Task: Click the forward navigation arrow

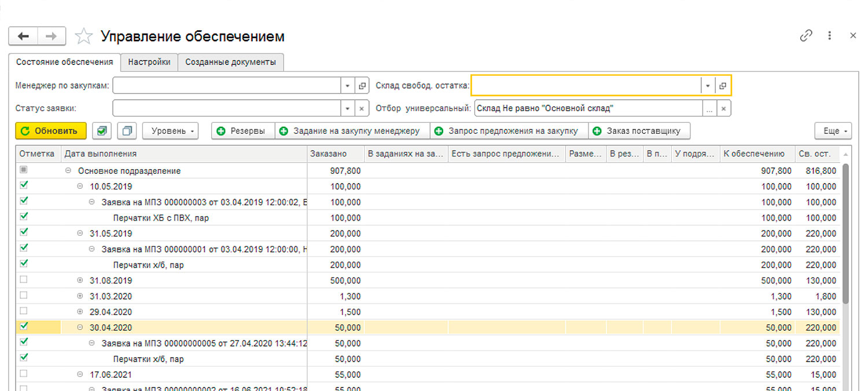Action: 52,36
